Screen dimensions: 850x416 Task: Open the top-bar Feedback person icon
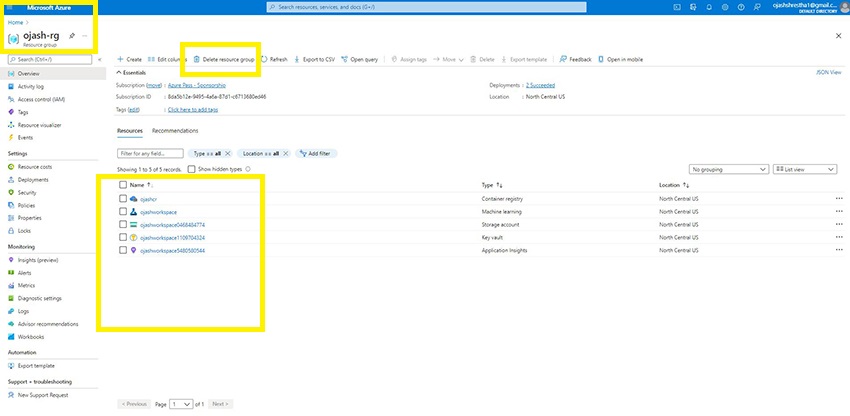coord(757,7)
